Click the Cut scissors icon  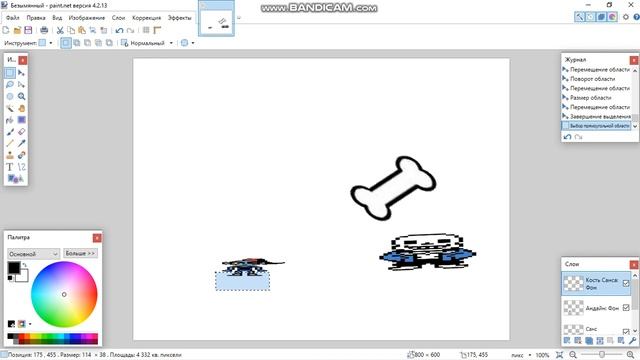coord(60,30)
